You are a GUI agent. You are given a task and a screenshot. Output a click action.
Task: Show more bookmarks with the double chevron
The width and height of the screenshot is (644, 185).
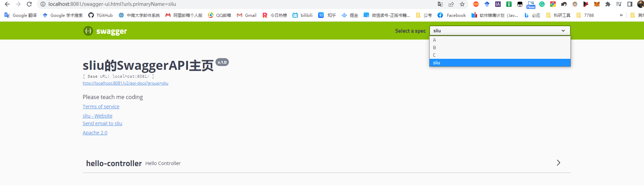coord(621,15)
